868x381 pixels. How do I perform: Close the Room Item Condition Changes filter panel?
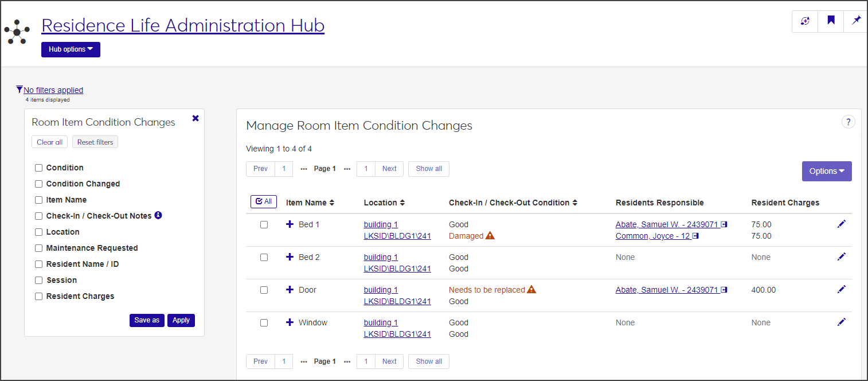coord(196,118)
